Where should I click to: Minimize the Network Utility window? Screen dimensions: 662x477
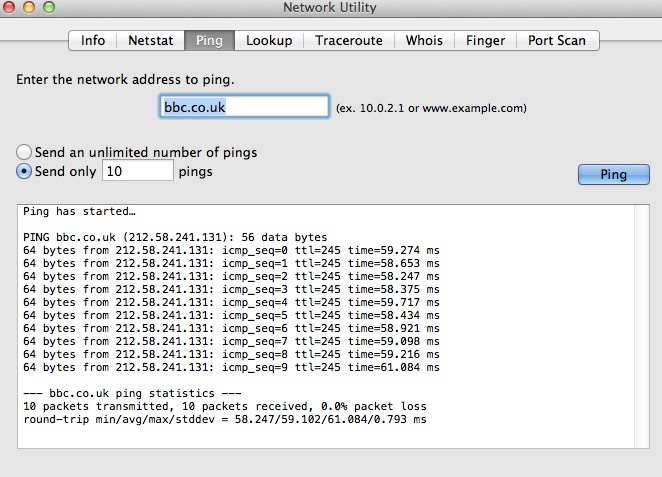click(x=31, y=9)
